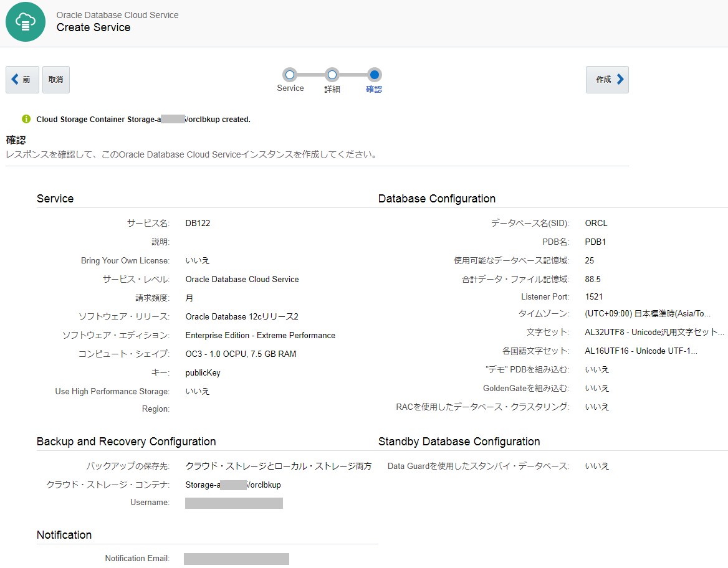The width and height of the screenshot is (728, 568).
Task: Select the 確認 step circle
Action: pos(374,75)
